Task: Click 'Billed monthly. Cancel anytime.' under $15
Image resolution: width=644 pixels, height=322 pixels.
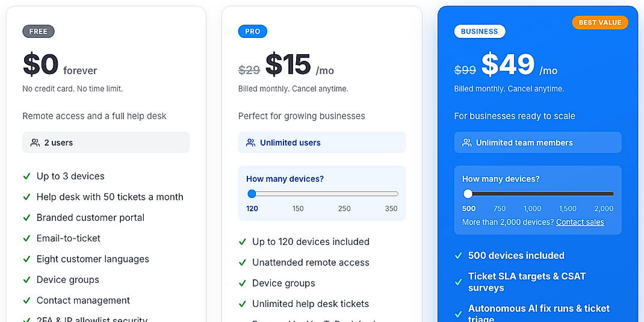Action: pyautogui.click(x=293, y=88)
